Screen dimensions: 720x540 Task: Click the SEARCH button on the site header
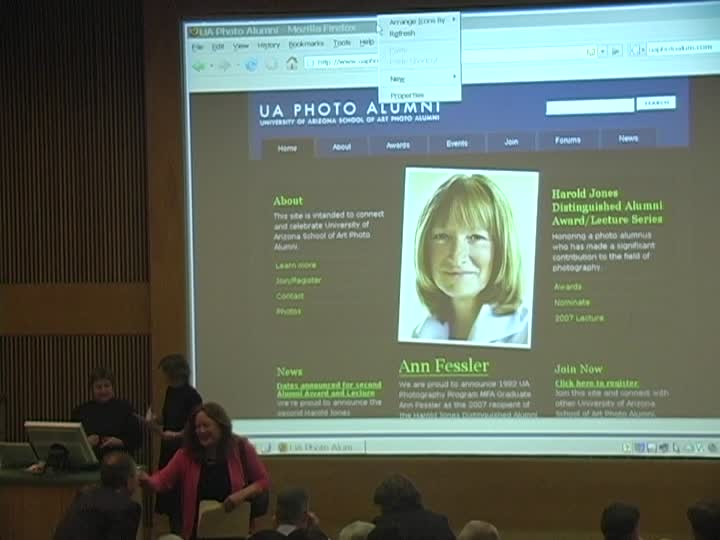pyautogui.click(x=656, y=103)
